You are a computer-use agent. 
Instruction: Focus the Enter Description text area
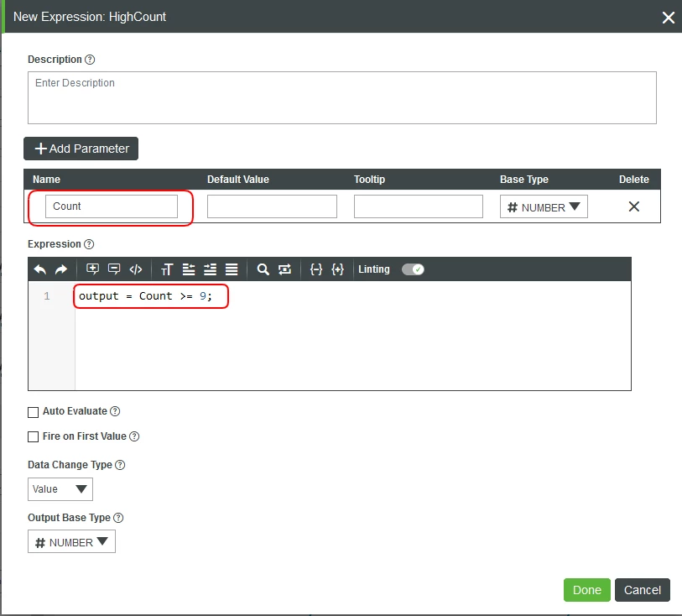[342, 98]
